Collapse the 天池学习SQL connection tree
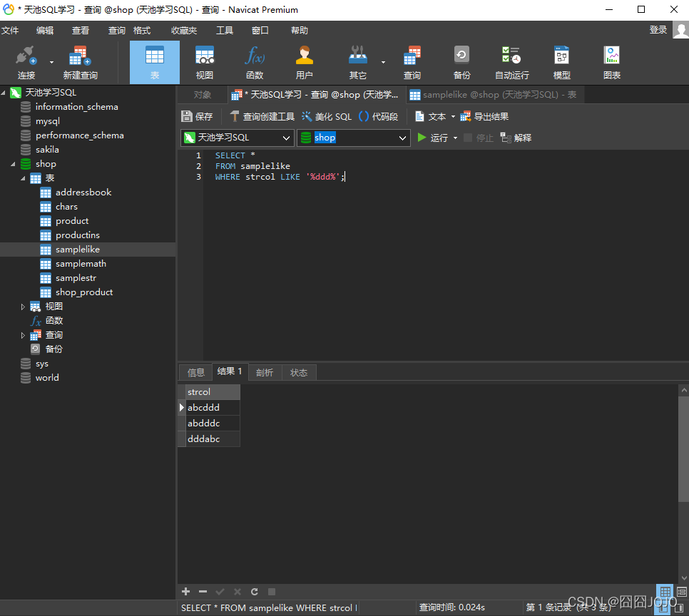 [3, 93]
